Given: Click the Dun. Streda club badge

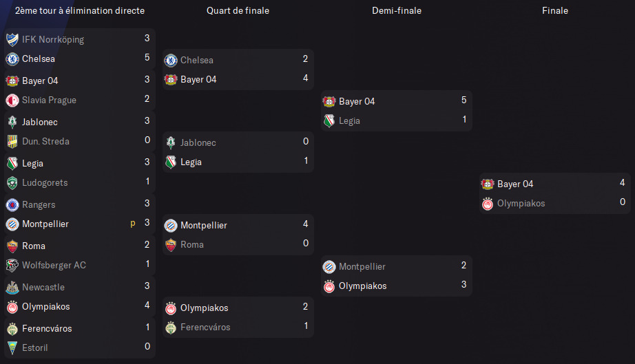Looking at the screenshot, I should coord(12,142).
